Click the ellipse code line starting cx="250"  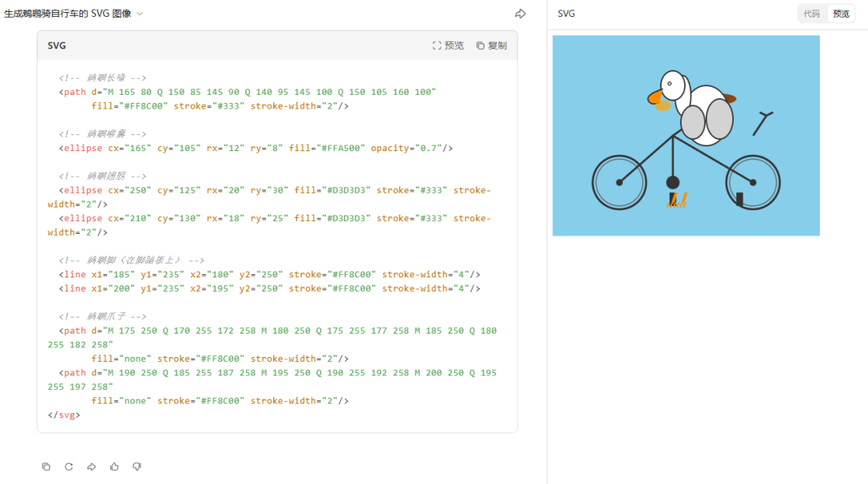point(269,197)
